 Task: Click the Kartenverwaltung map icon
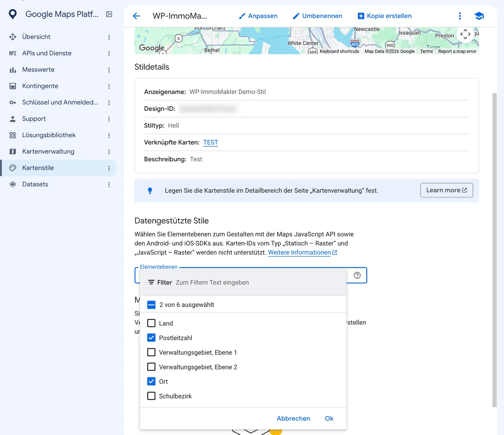click(x=13, y=151)
